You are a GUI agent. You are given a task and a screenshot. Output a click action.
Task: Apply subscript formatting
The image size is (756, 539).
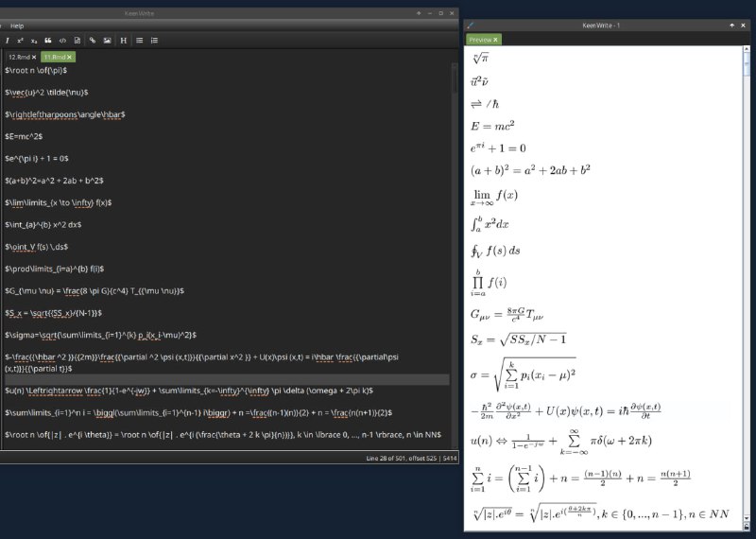pos(34,41)
